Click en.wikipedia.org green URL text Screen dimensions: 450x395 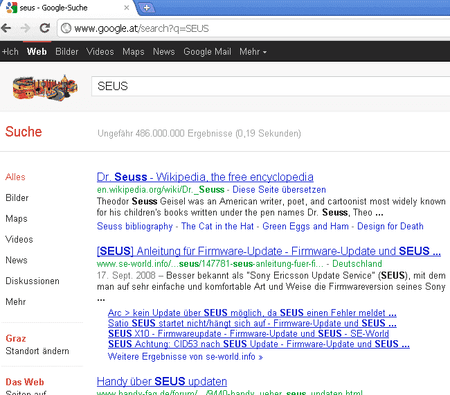pos(160,190)
